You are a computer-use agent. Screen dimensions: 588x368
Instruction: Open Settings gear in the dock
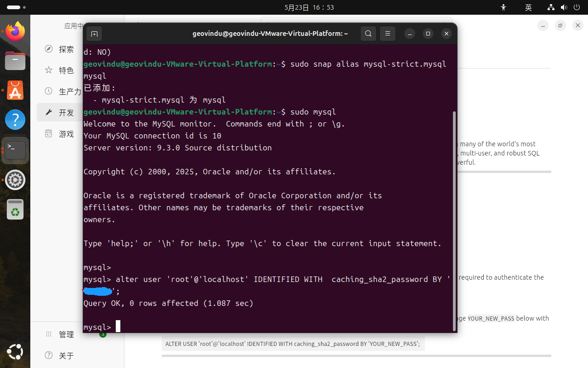15,180
